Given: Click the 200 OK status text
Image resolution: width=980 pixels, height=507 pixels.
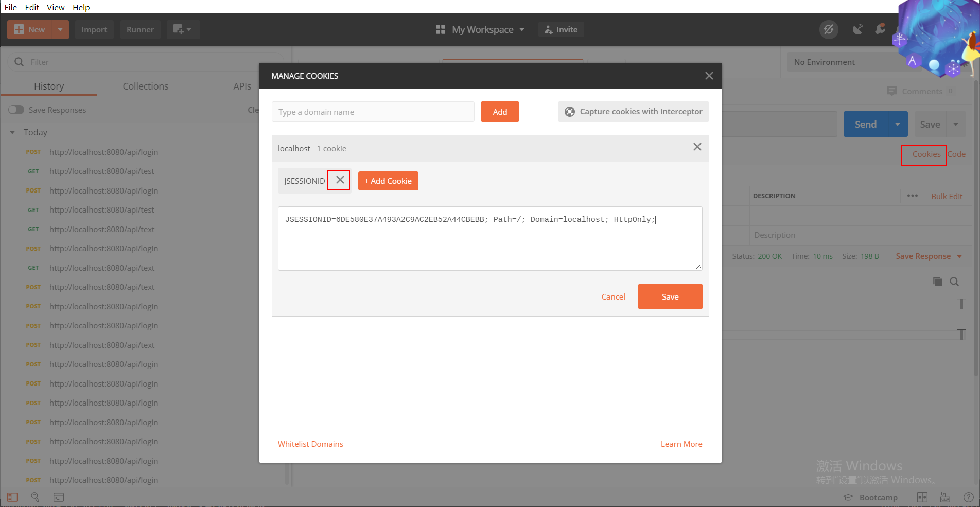Looking at the screenshot, I should point(769,256).
